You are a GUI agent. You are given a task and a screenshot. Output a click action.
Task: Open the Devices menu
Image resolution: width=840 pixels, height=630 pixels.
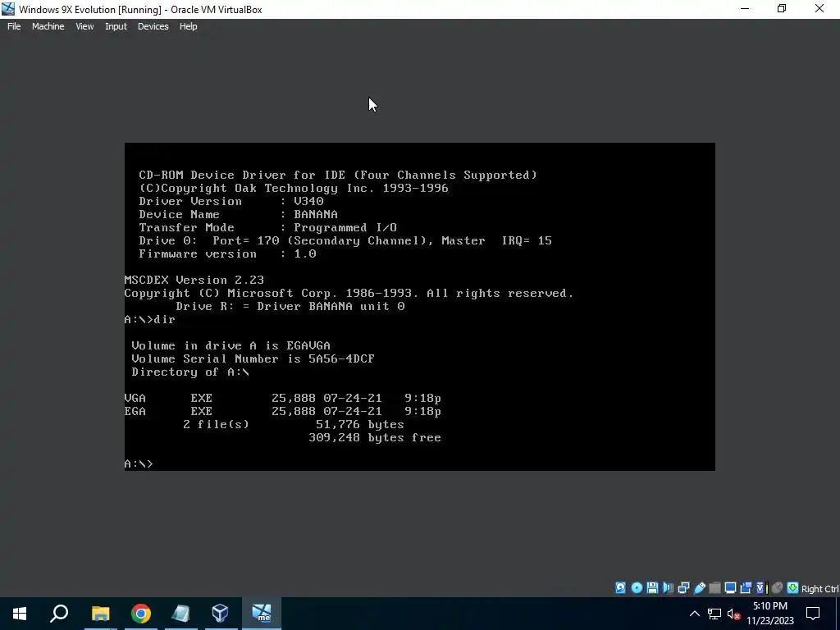pyautogui.click(x=153, y=26)
